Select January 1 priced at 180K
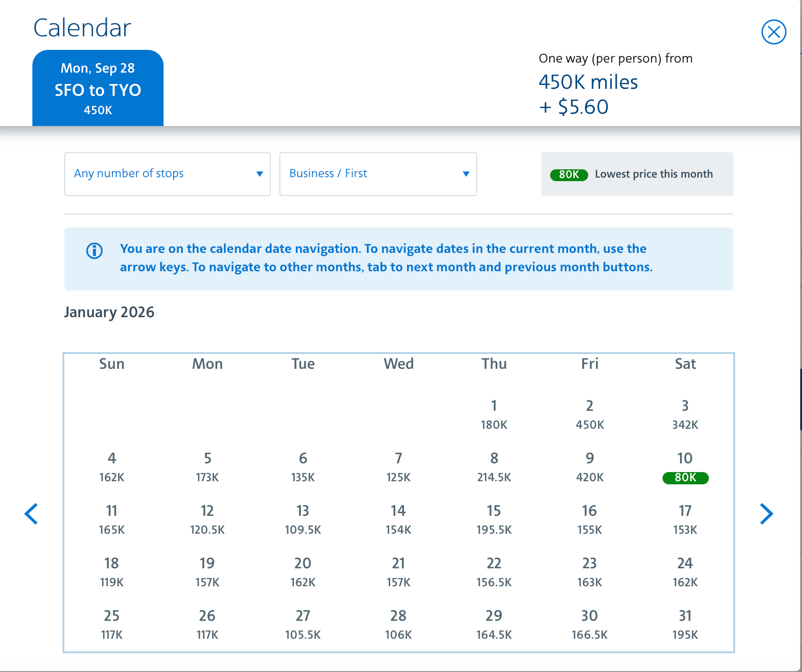 (x=493, y=413)
